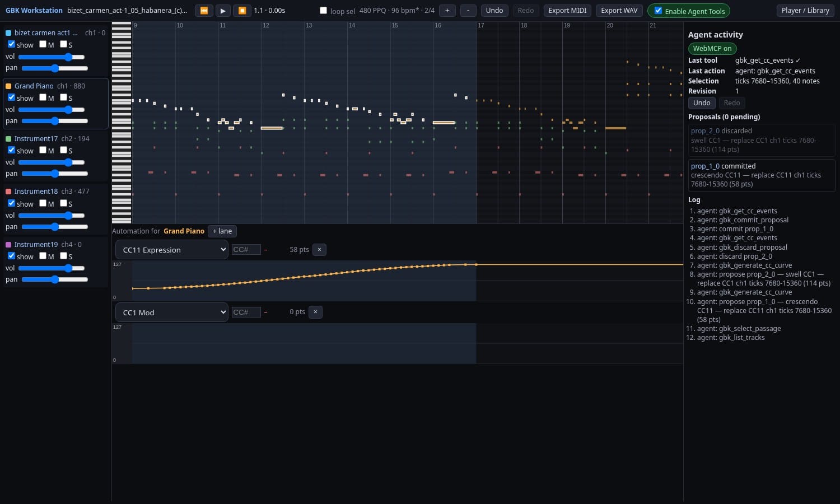This screenshot has height=504, width=840.
Task: Uncheck show for the Instrument19 track
Action: (11, 256)
